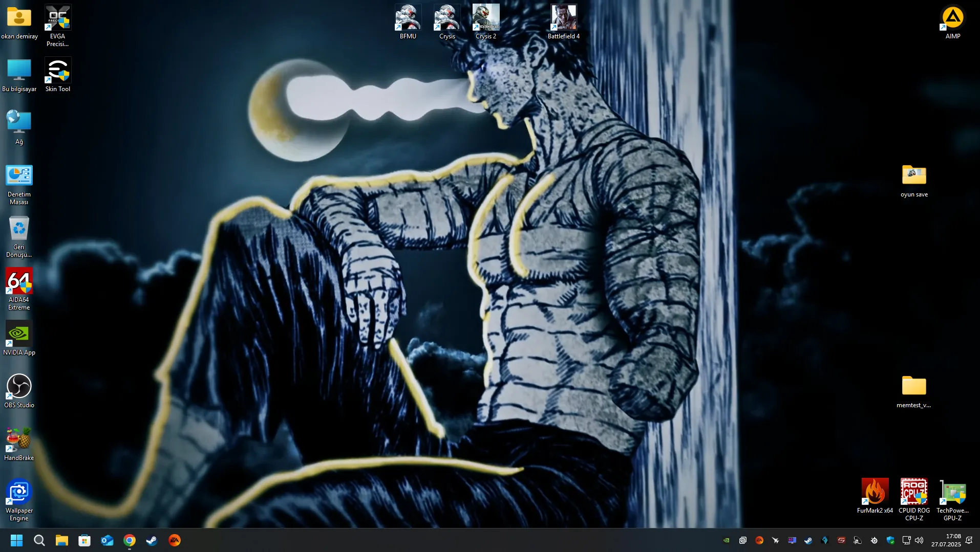Open Outlook from taskbar
This screenshot has height=552, width=980.
[x=107, y=540]
